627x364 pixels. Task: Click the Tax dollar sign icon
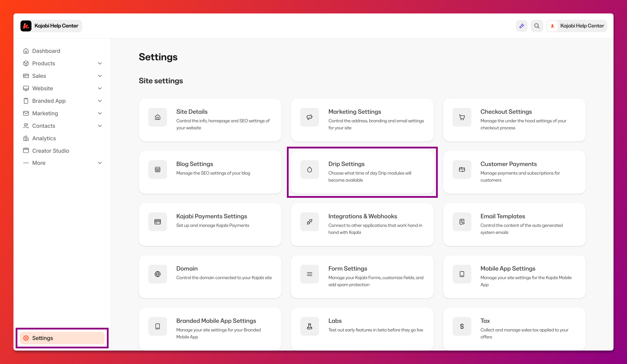click(462, 326)
